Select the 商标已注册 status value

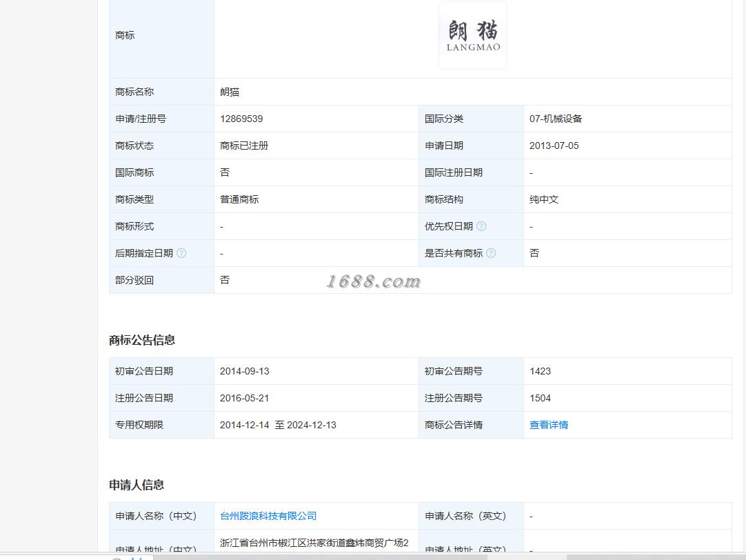coord(244,146)
